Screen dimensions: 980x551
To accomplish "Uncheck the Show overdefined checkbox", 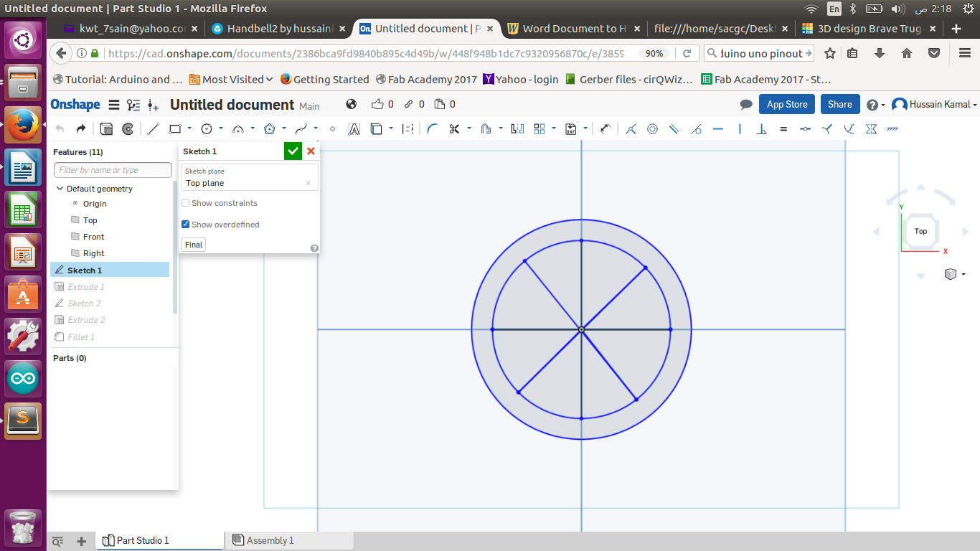I will (186, 225).
